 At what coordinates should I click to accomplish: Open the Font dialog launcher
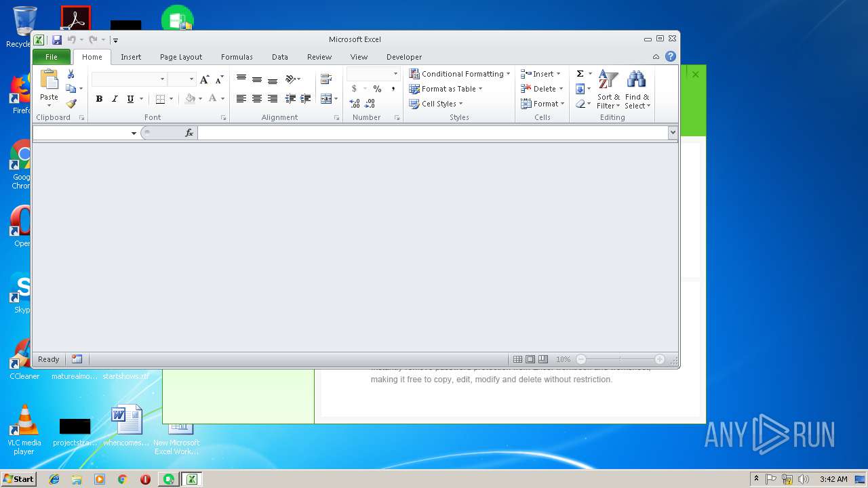223,118
